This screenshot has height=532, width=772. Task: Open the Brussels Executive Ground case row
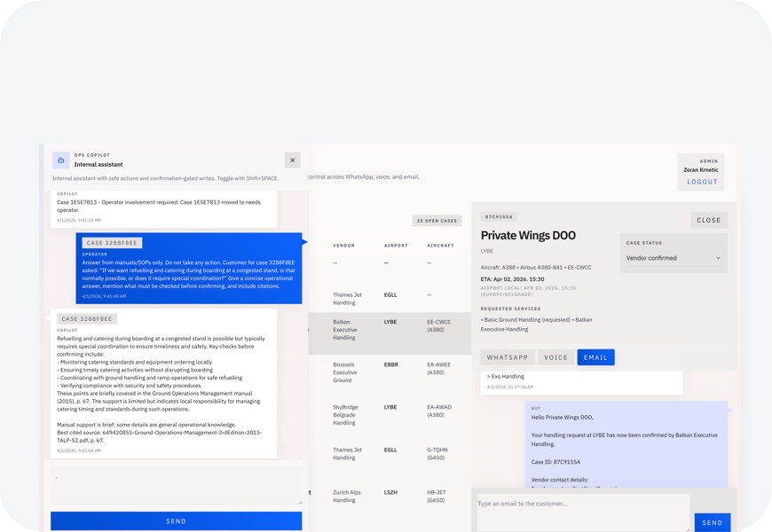click(x=389, y=372)
